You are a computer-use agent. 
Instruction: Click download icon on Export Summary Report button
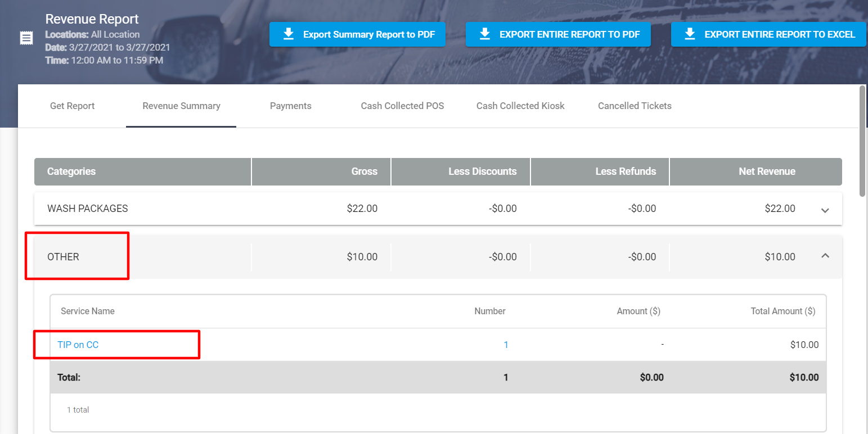click(x=289, y=34)
